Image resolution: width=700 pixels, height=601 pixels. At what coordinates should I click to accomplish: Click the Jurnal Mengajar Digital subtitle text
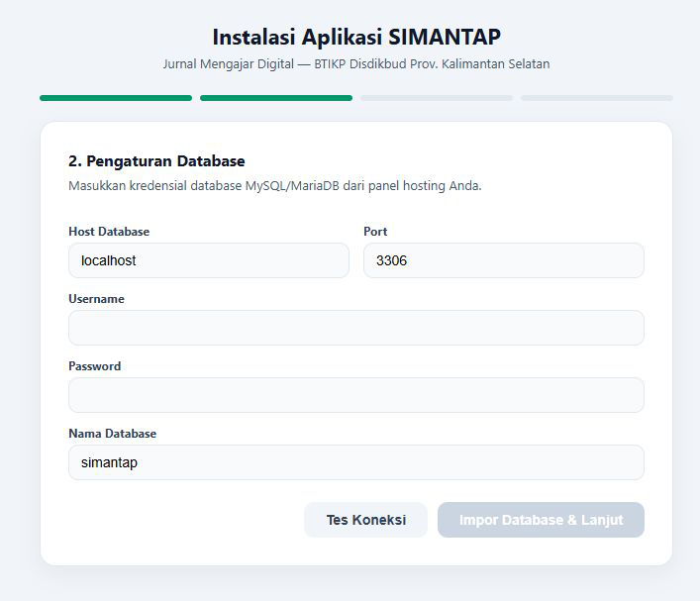[x=356, y=63]
